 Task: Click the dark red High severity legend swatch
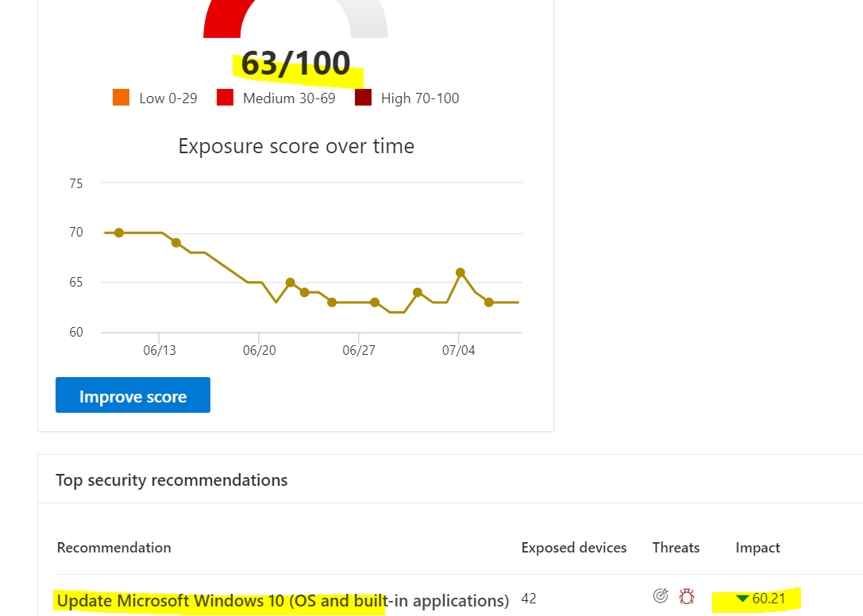[363, 98]
